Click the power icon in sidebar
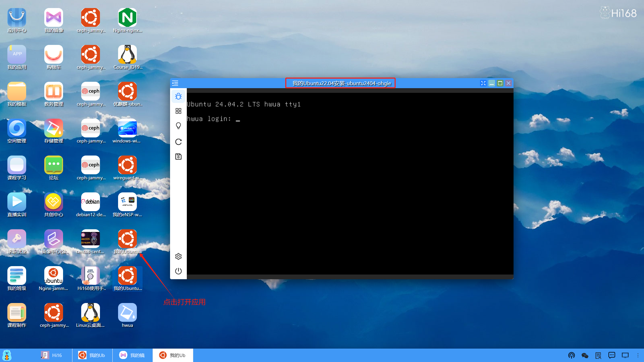644x362 pixels. (178, 271)
